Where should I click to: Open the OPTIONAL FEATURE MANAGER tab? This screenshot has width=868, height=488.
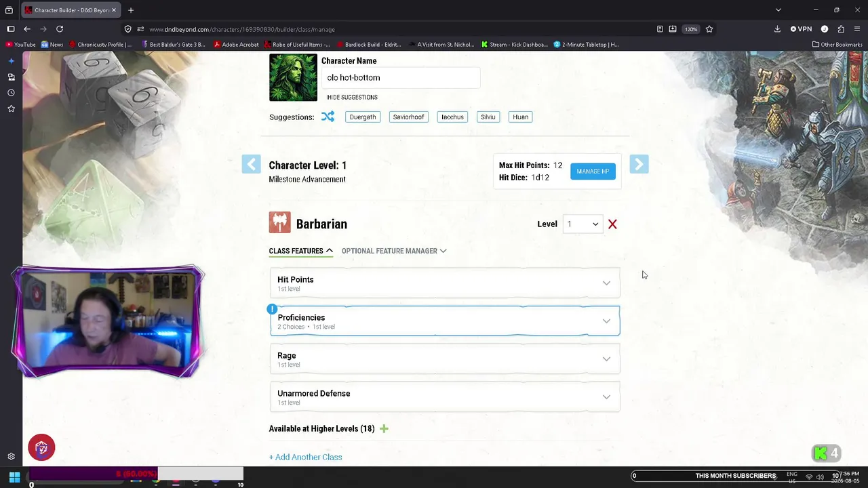pyautogui.click(x=394, y=251)
